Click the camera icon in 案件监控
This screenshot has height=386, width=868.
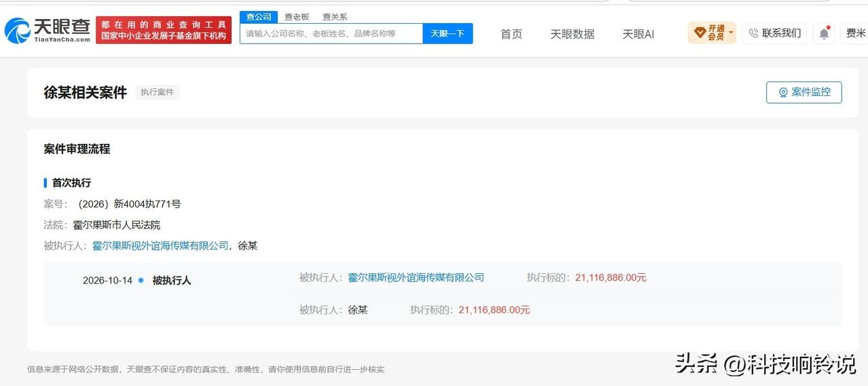(783, 92)
